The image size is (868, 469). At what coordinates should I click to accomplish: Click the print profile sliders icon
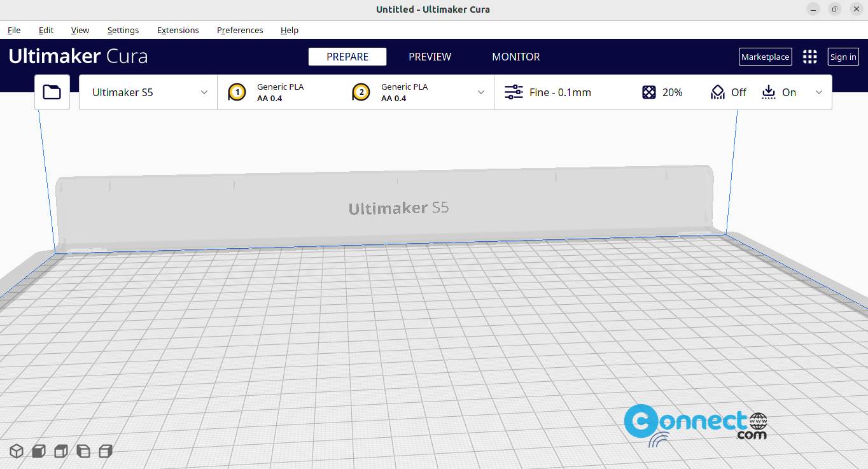tap(514, 92)
